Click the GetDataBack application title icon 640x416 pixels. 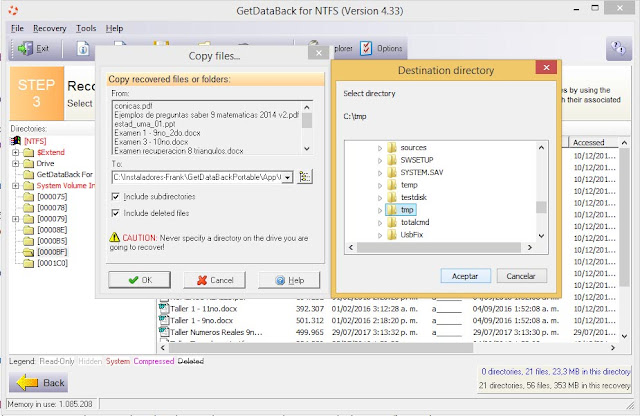pyautogui.click(x=13, y=10)
